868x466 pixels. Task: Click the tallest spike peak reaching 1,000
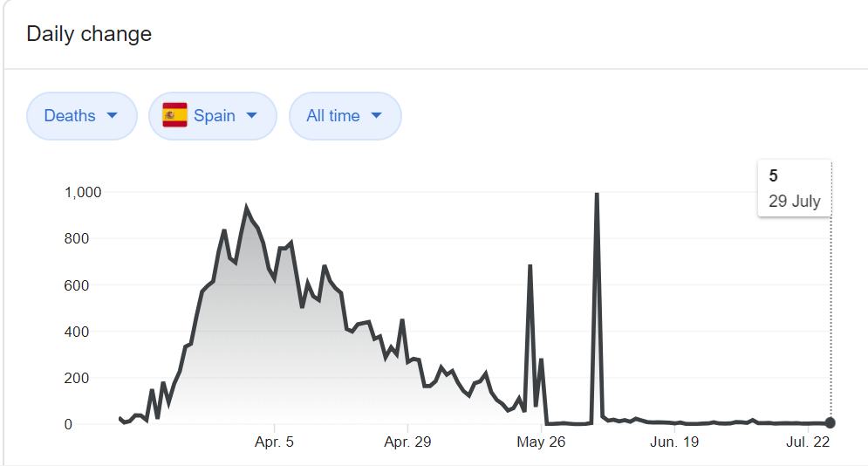[597, 194]
